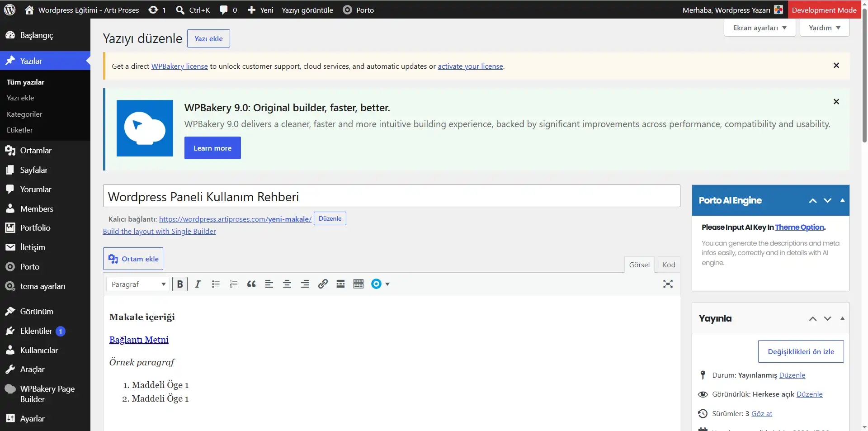Open WPBakery Page Builder menu
The height and width of the screenshot is (431, 868).
(x=45, y=394)
